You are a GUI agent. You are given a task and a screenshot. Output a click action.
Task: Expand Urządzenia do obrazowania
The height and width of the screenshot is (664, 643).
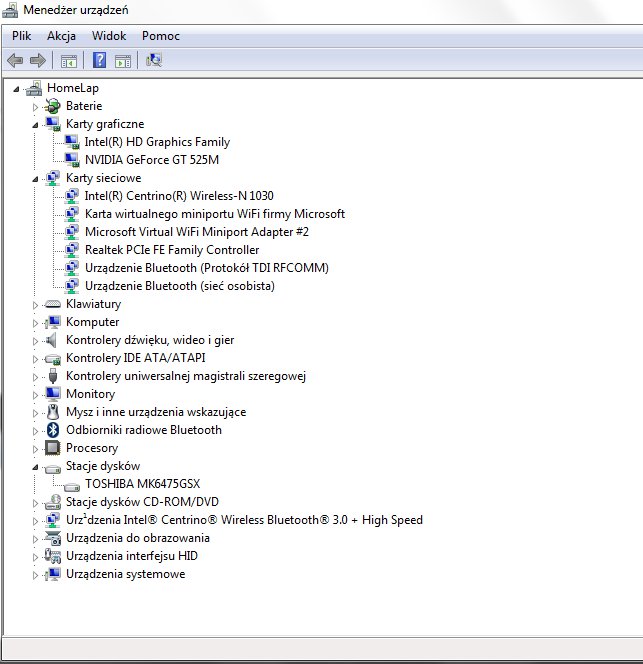click(35, 539)
